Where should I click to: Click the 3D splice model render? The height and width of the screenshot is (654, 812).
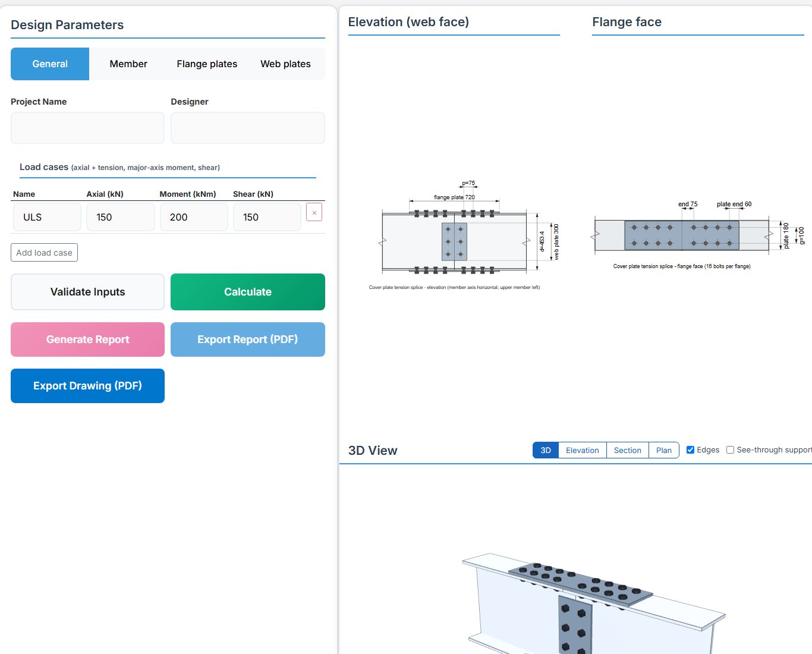pos(593,603)
